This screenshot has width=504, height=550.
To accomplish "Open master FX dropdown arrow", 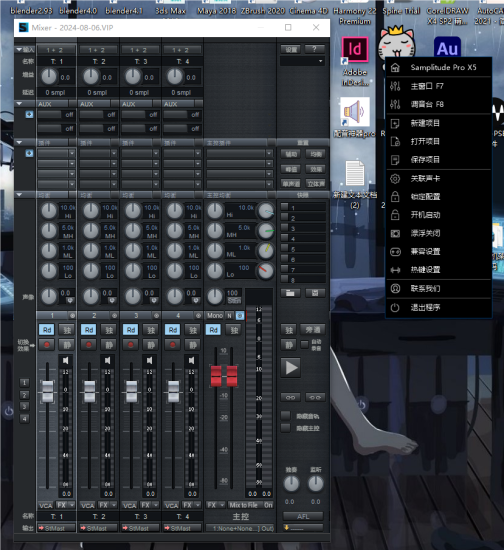I will click(222, 505).
